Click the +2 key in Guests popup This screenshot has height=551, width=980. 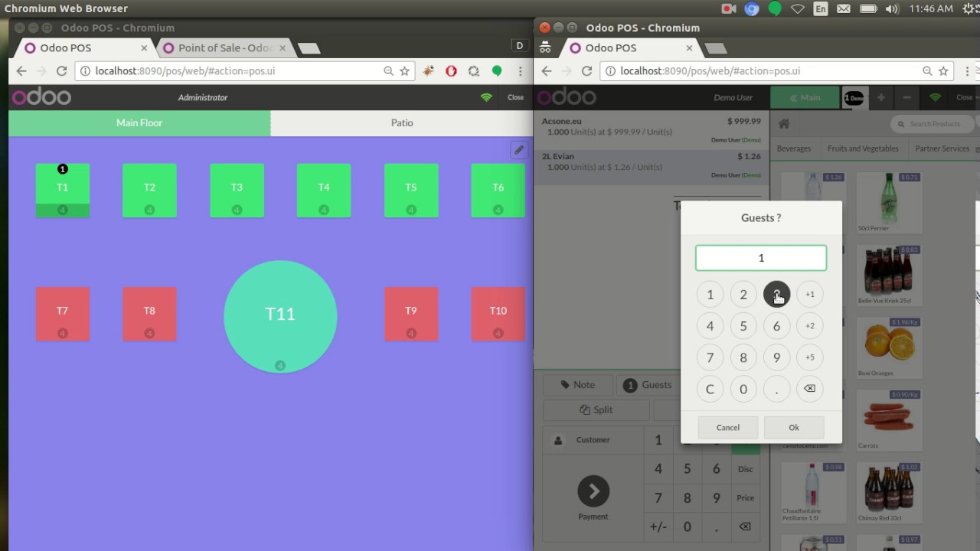click(809, 325)
